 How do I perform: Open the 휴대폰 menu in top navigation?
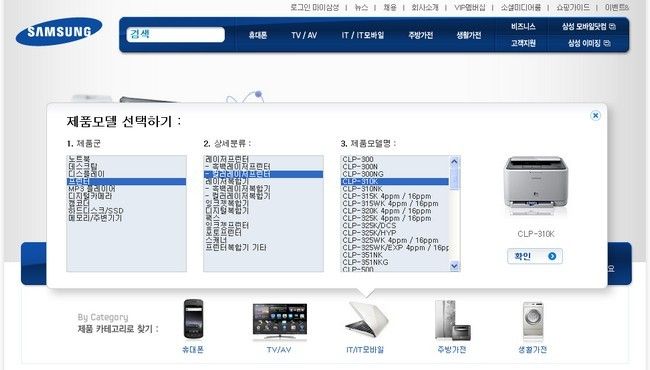tap(258, 36)
